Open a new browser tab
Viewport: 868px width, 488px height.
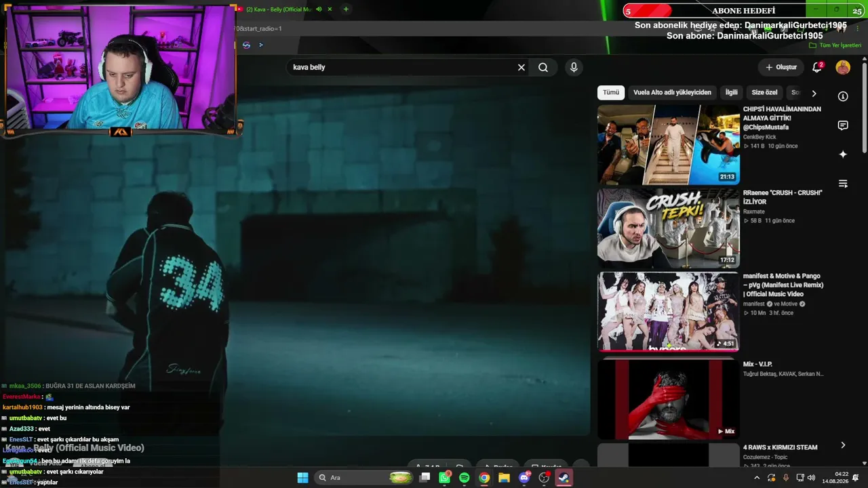coord(346,9)
